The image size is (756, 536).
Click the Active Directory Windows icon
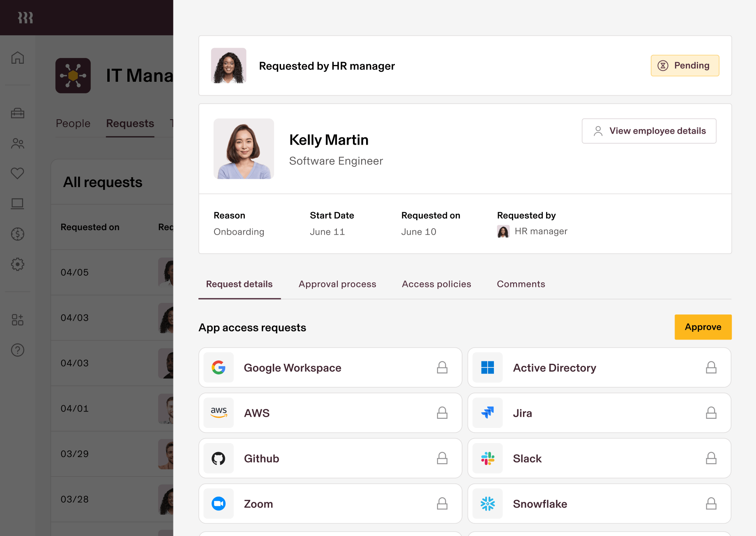point(488,367)
